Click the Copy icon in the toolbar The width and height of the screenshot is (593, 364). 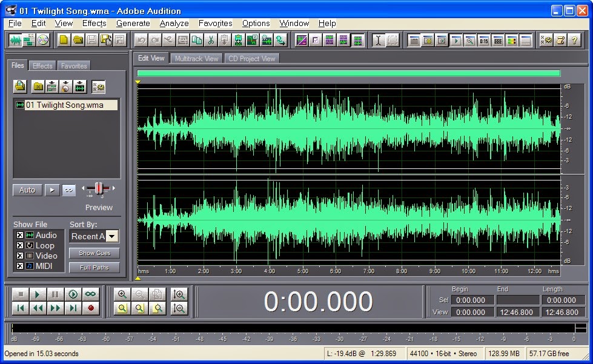pos(197,40)
